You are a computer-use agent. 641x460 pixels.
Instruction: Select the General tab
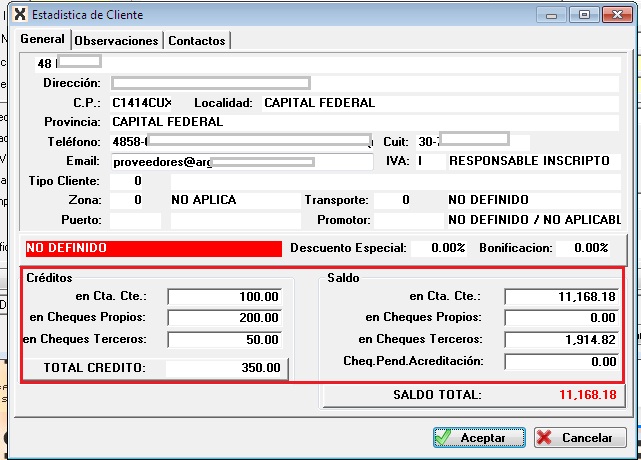(x=42, y=40)
